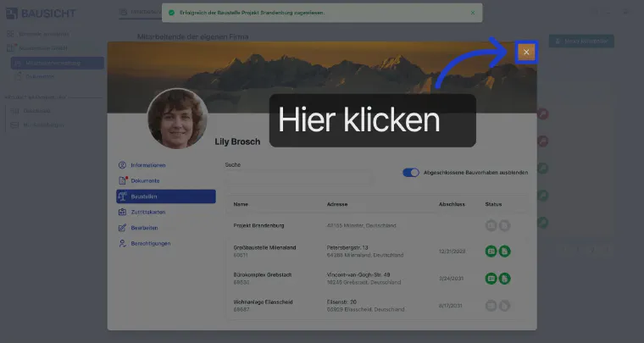Toggle Abgeschlossene Bauvorhaben ausblenden switch
Image resolution: width=644 pixels, height=343 pixels.
(411, 172)
